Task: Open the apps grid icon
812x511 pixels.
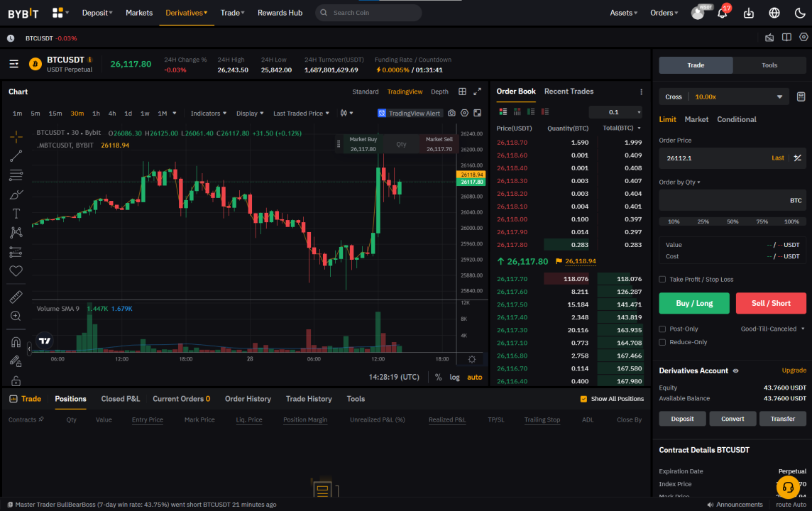Action: pyautogui.click(x=57, y=13)
